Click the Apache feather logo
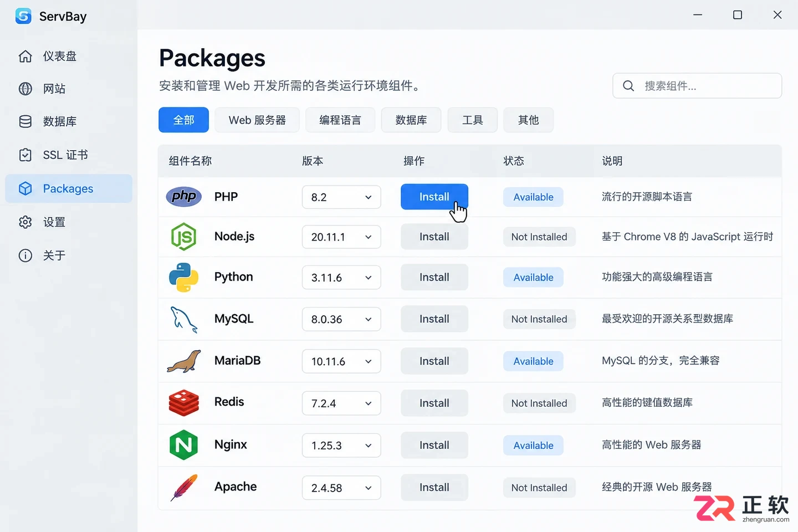The width and height of the screenshot is (798, 532). (x=184, y=488)
